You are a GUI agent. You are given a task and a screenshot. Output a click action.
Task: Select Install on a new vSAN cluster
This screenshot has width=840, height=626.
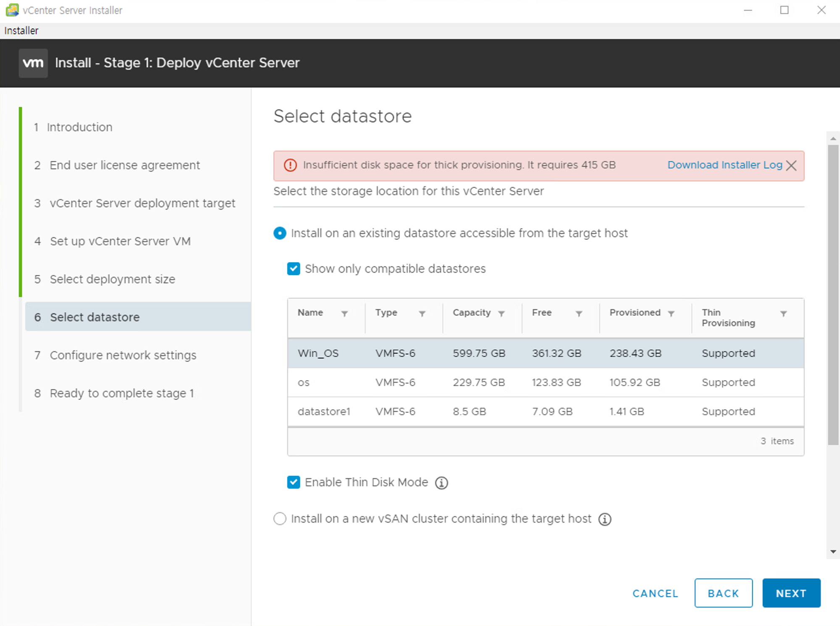(280, 519)
